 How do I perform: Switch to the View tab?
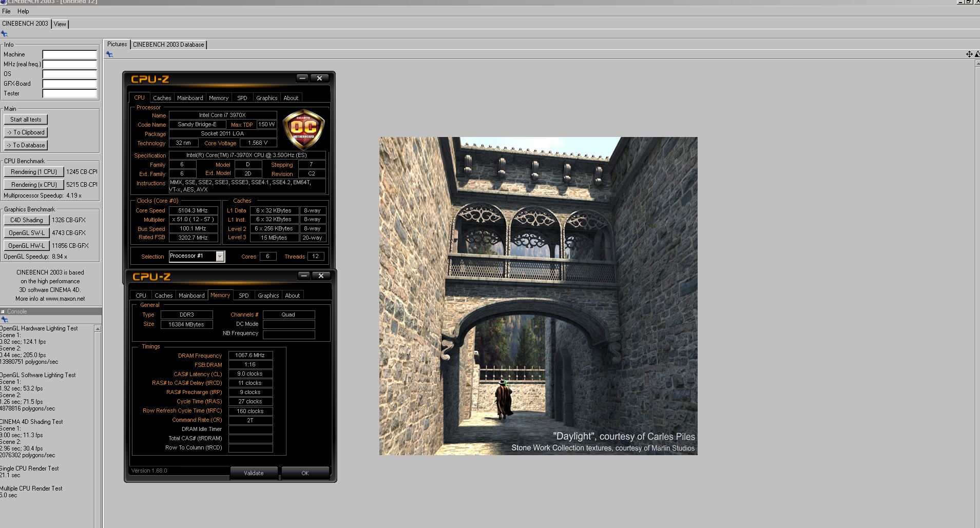[x=60, y=24]
